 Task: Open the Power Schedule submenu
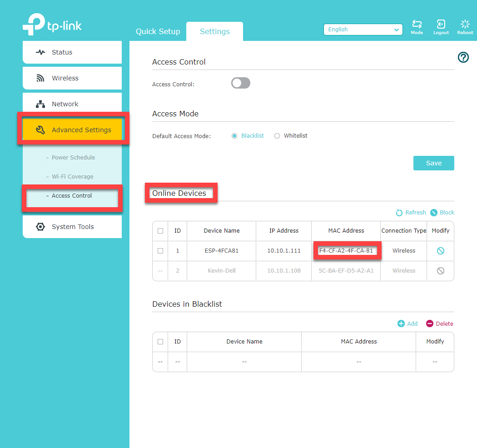pyautogui.click(x=72, y=157)
